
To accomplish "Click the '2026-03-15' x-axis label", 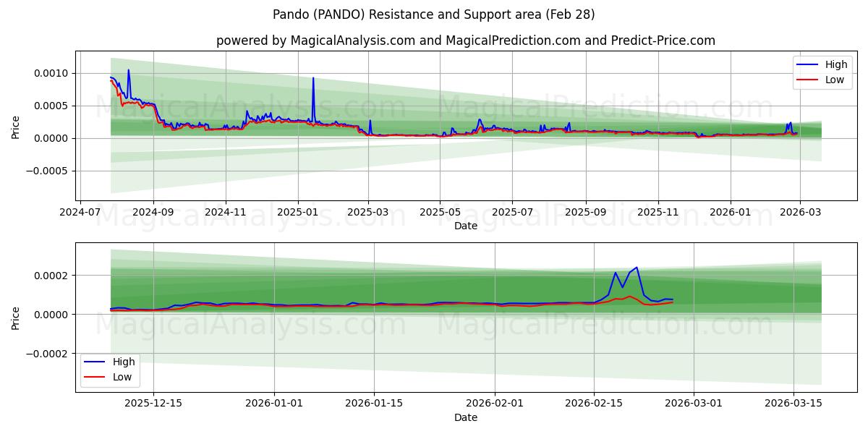I will pyautogui.click(x=793, y=404).
